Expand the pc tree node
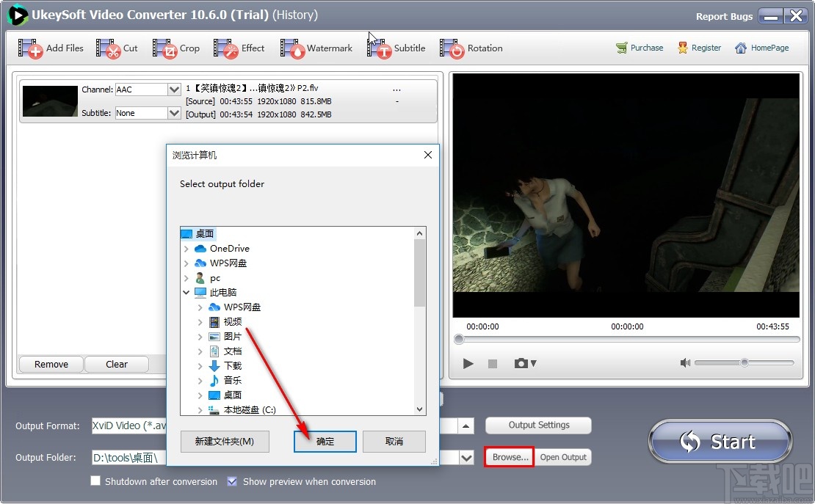The image size is (815, 504). point(186,278)
